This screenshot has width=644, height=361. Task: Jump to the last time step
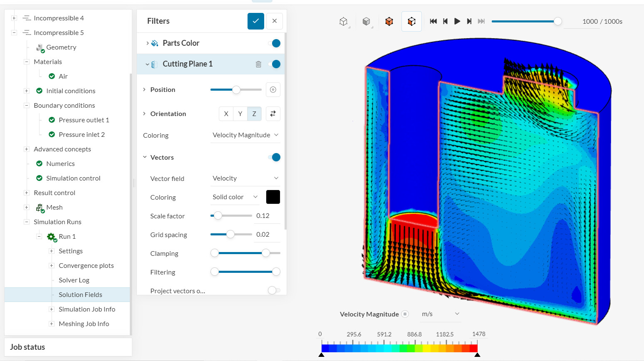point(481,21)
